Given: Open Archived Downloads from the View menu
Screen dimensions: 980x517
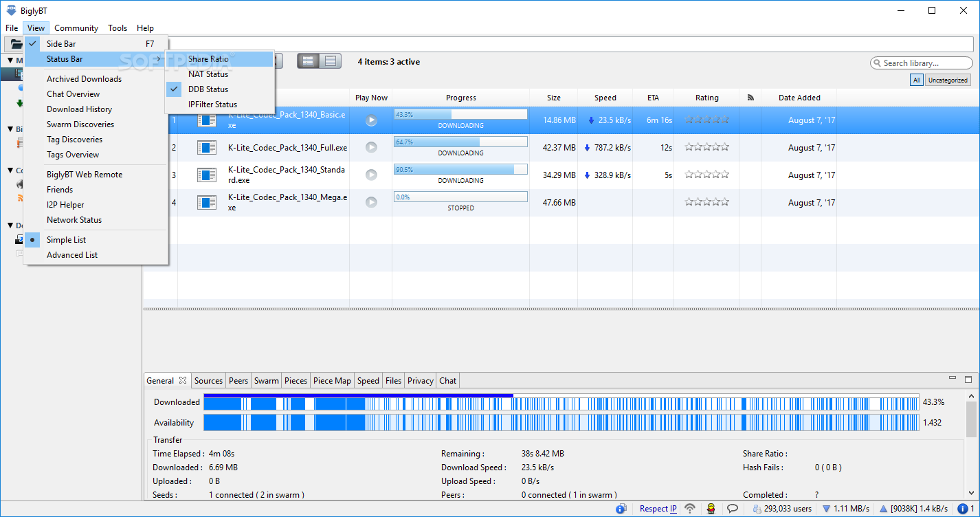Looking at the screenshot, I should point(96,79).
